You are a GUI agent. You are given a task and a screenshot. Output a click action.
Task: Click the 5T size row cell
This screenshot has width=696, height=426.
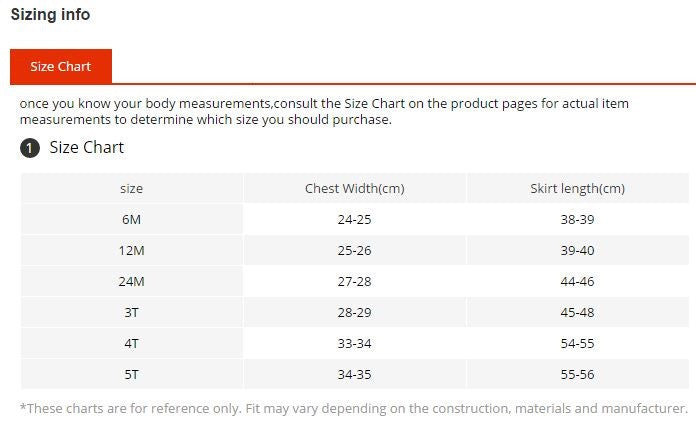131,374
